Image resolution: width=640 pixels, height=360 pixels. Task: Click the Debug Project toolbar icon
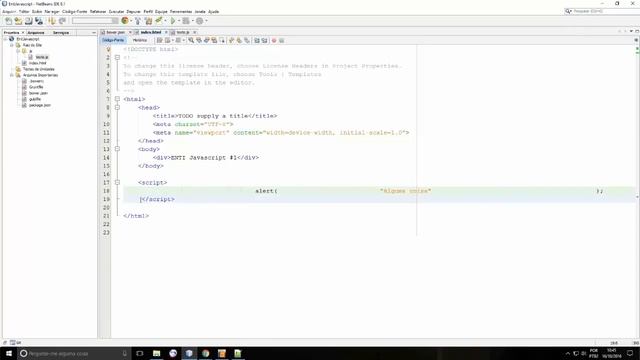(x=186, y=21)
